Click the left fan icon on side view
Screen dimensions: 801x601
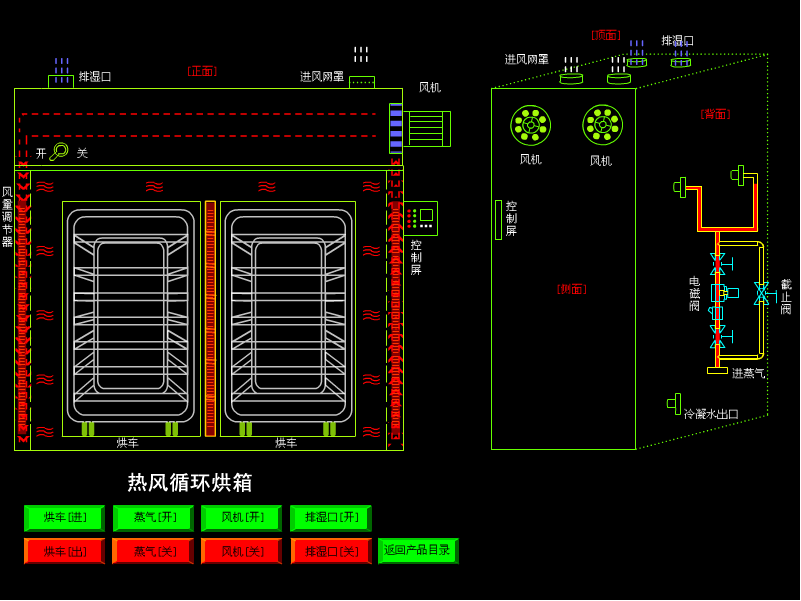pyautogui.click(x=530, y=126)
